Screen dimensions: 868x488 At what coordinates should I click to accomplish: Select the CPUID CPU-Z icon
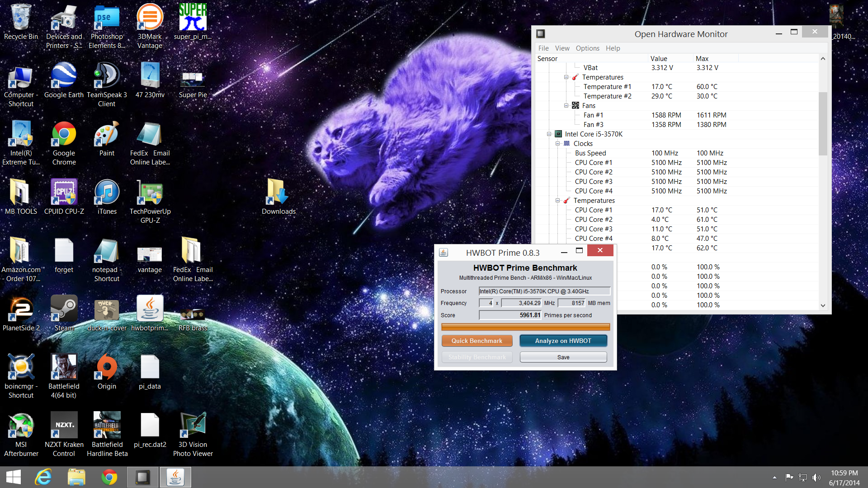click(x=64, y=197)
